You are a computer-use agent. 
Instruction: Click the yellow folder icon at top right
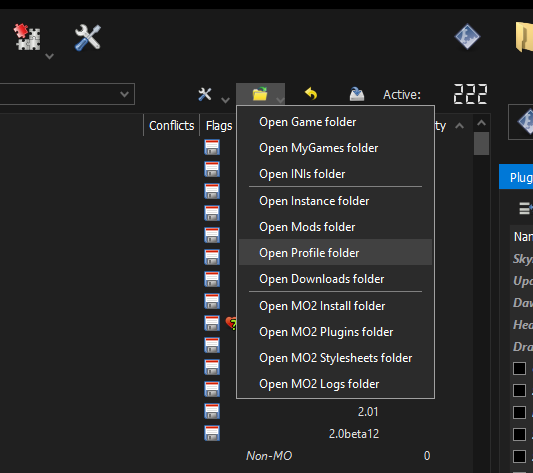click(524, 37)
